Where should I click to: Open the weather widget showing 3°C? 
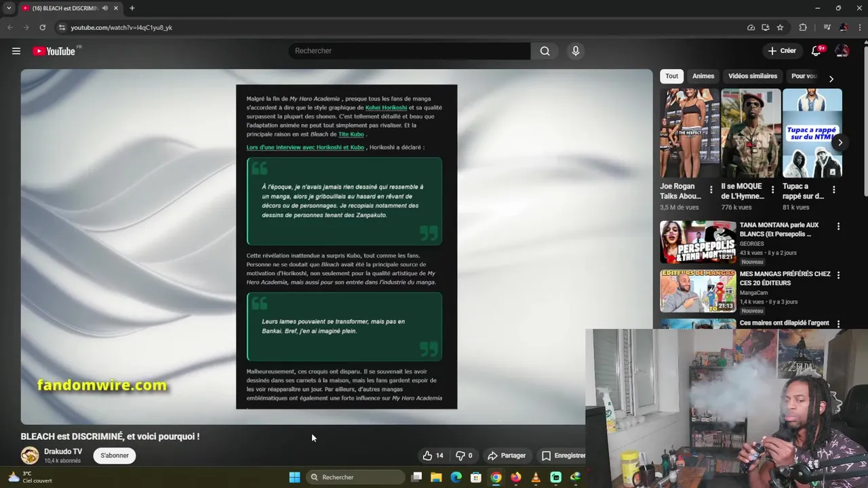[30, 477]
